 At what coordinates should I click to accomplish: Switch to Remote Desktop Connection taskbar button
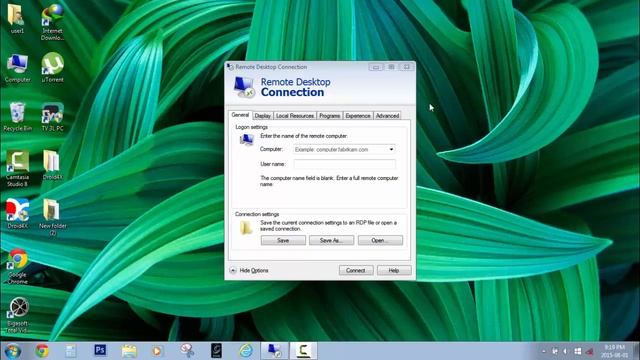point(274,351)
